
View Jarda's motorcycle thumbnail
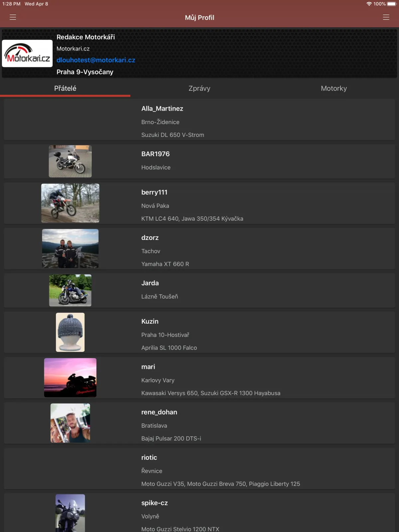[x=70, y=290]
